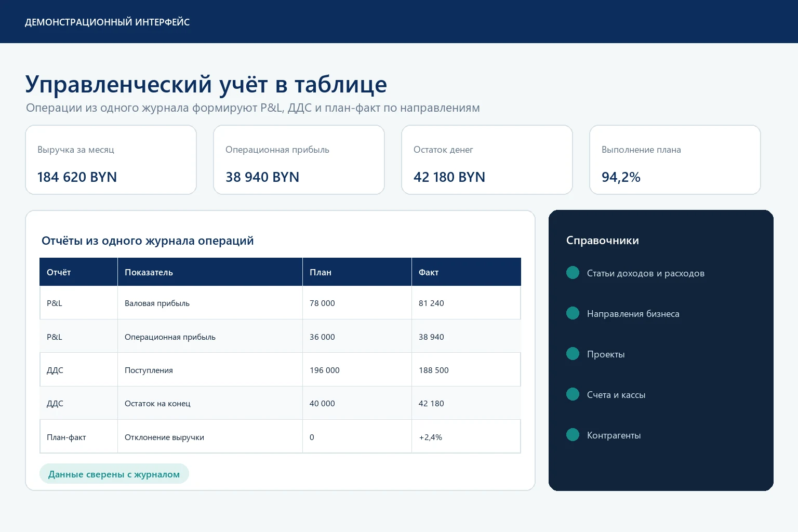Click the ДДС cell in Поступления row
This screenshot has height=532, width=798.
(78, 370)
